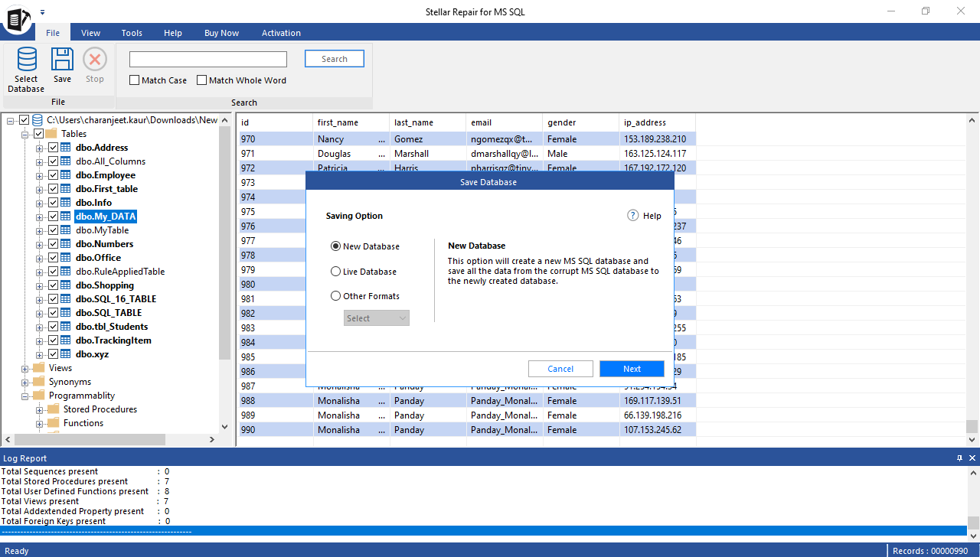This screenshot has height=557, width=980.
Task: Enable the Match Case checkbox
Action: [134, 80]
